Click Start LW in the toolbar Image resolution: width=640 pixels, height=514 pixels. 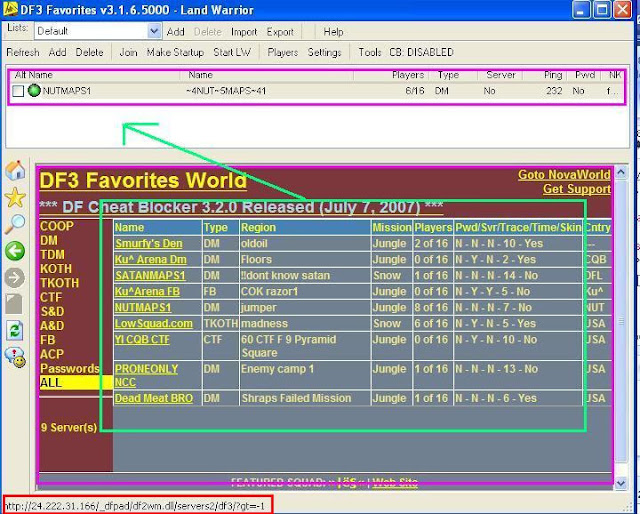tap(232, 52)
